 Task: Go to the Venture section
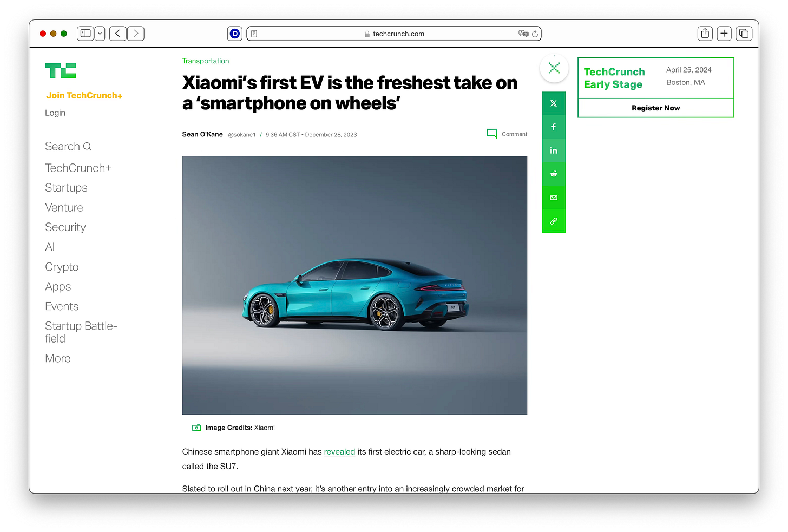click(64, 207)
